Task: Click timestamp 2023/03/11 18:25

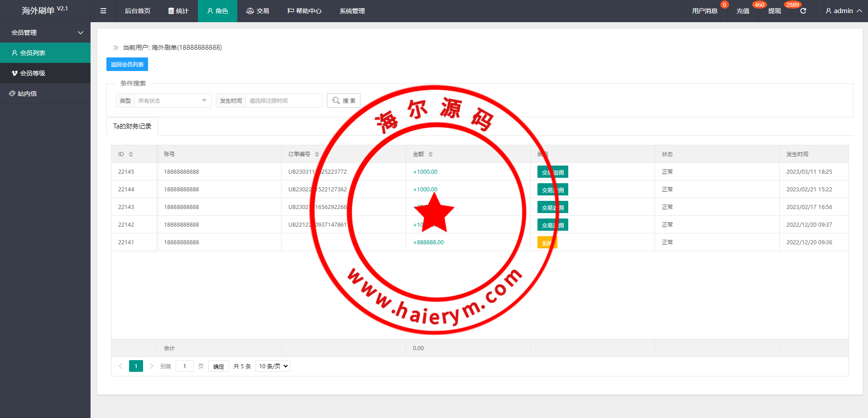Action: (x=809, y=172)
